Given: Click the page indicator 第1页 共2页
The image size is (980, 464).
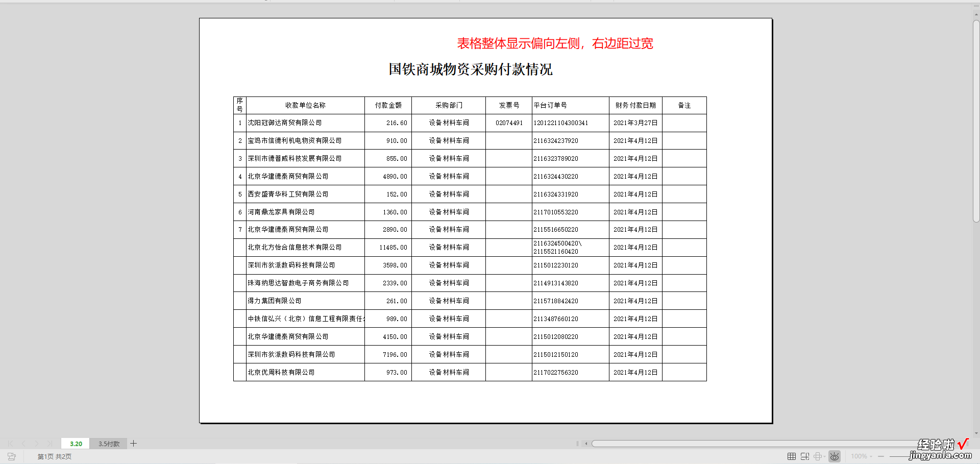Looking at the screenshot, I should [55, 456].
